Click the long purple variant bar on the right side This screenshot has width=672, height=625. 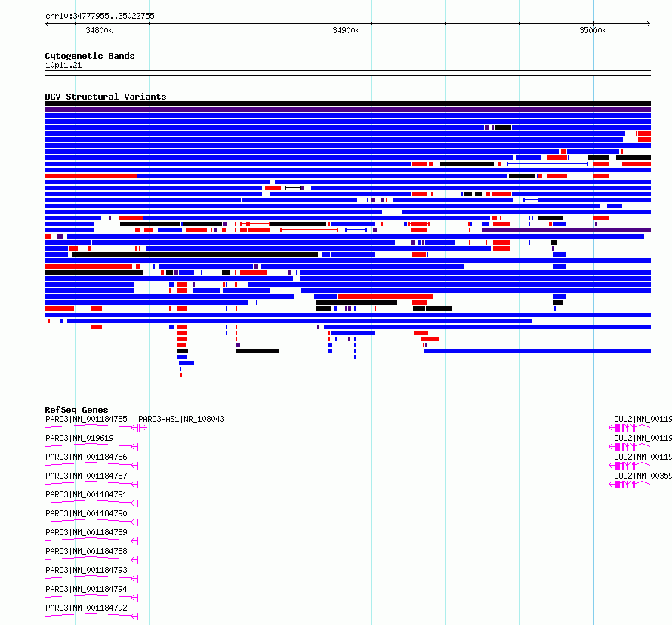566,230
